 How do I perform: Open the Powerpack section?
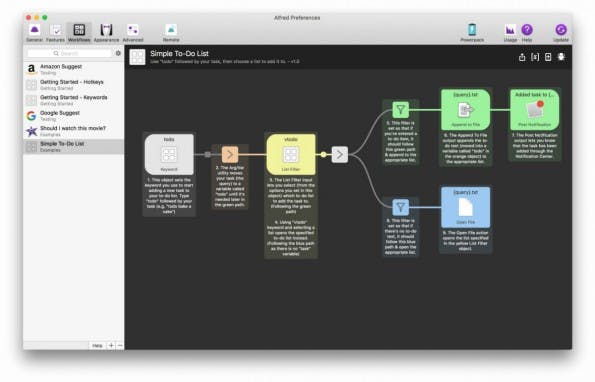472,33
